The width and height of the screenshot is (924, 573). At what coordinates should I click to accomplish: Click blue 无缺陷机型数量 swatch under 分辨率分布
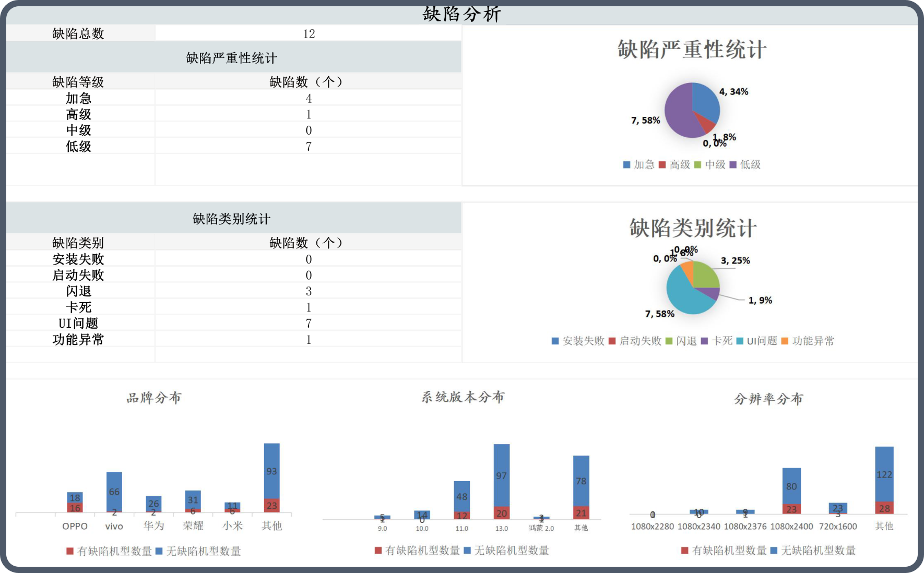tap(774, 551)
